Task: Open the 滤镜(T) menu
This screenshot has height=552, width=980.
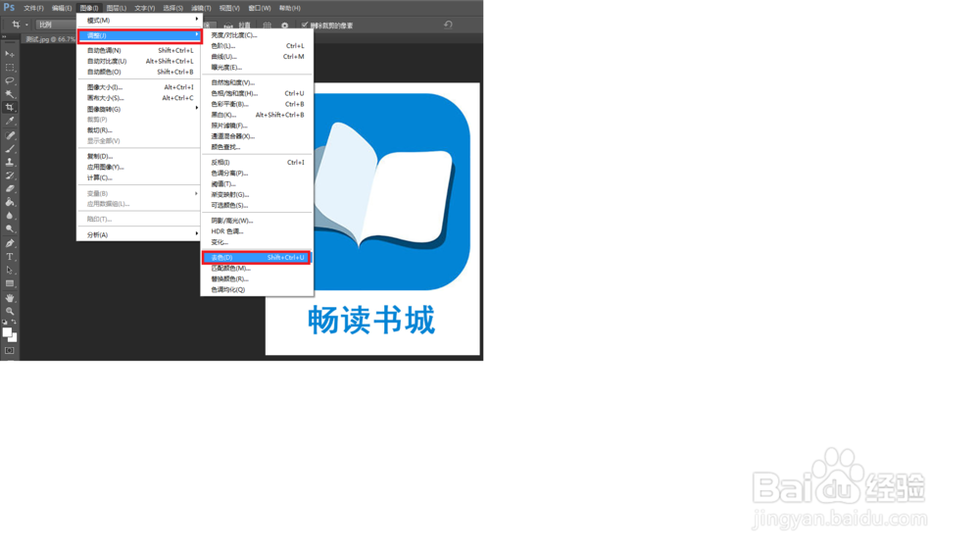Action: [201, 8]
